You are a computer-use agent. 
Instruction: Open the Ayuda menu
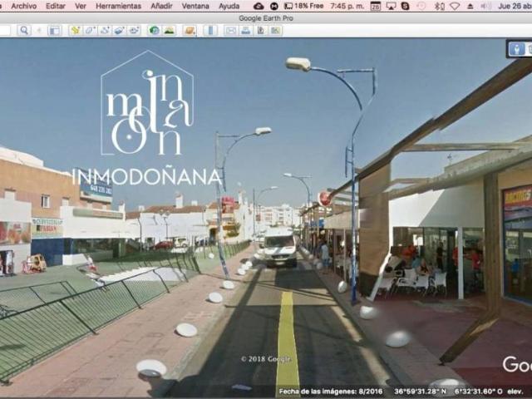229,6
